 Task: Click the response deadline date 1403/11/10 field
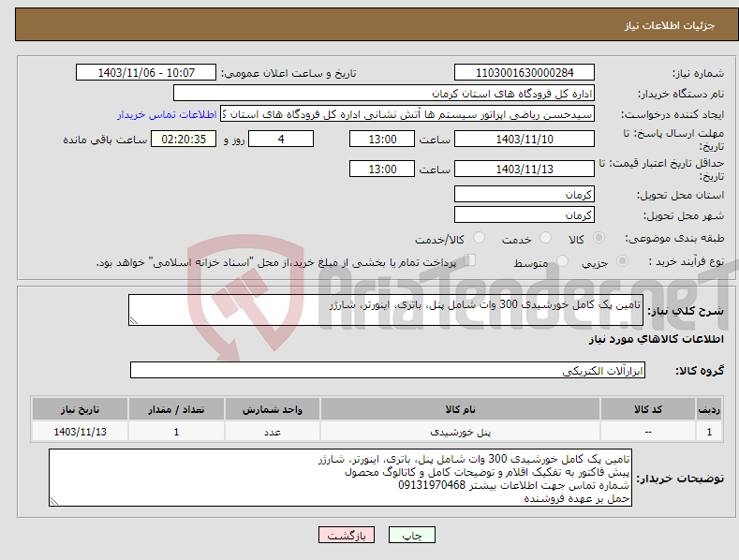525,139
